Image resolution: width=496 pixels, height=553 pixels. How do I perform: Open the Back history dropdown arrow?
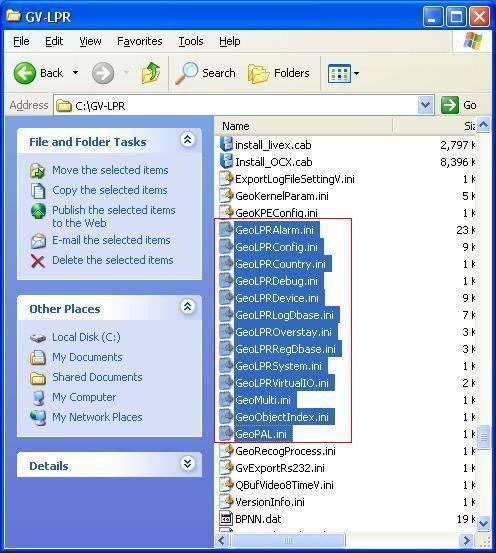click(75, 73)
